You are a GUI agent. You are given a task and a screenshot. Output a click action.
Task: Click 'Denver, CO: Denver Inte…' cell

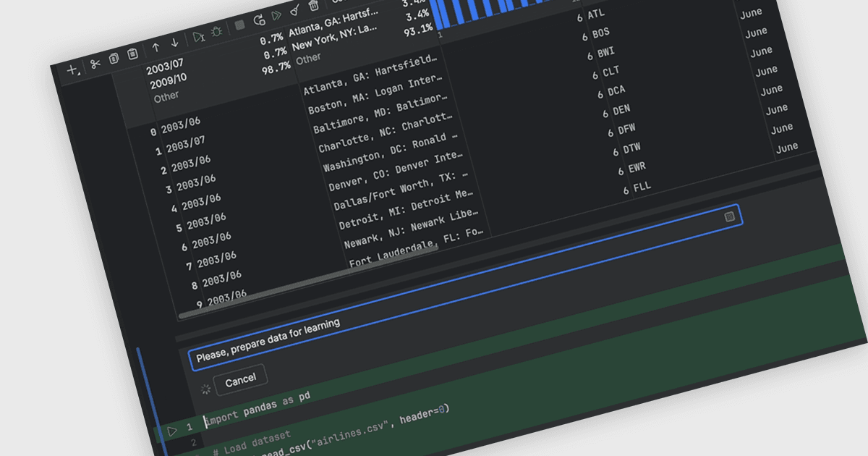[397, 171]
